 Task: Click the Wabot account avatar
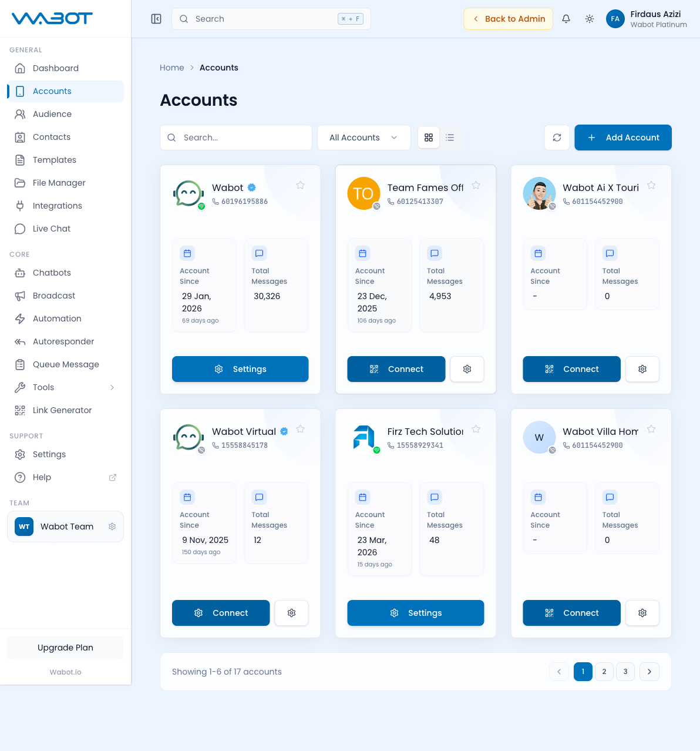[x=189, y=195]
